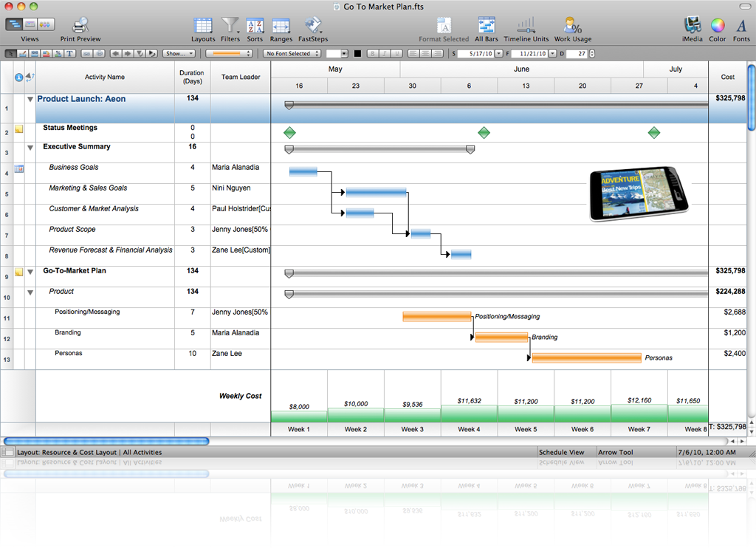This screenshot has width=756, height=548.
Task: Open the 'No Font Selected' dropdown
Action: (292, 53)
